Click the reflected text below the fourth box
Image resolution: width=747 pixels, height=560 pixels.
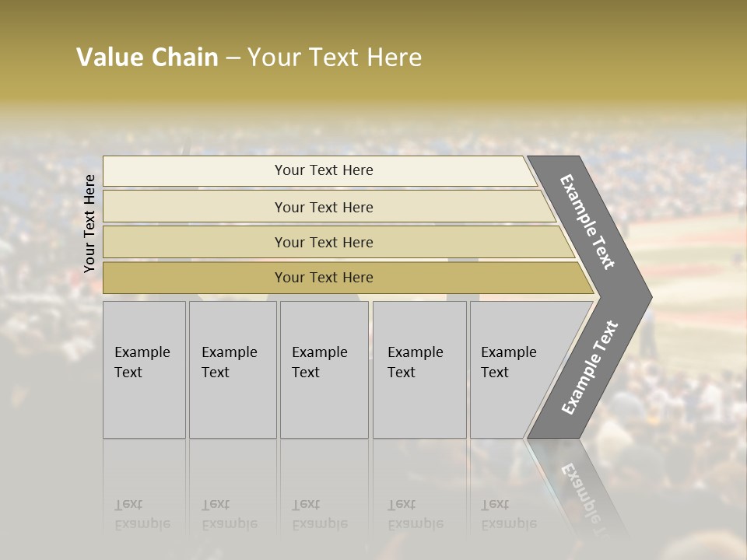[x=415, y=514]
